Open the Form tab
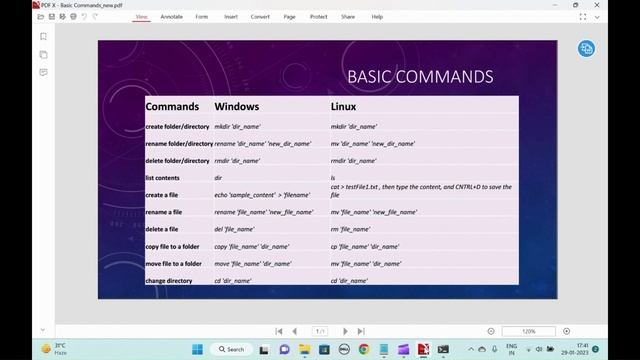The image size is (640, 360). (202, 17)
